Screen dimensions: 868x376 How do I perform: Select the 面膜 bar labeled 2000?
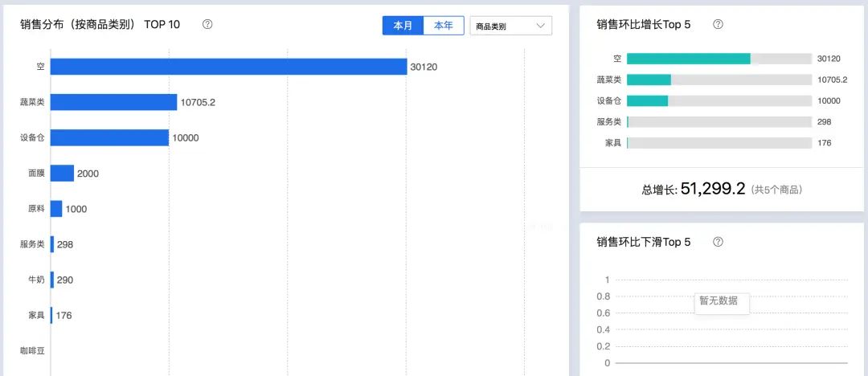click(x=63, y=173)
